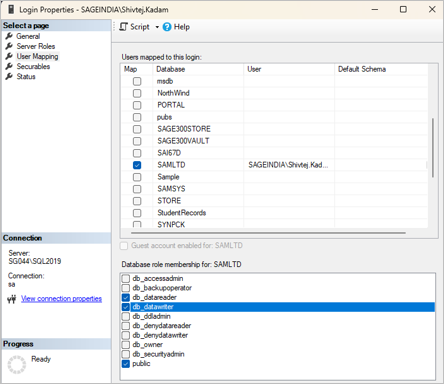Tick the Map checkbox for SAI67D
444x384 pixels.
point(137,153)
